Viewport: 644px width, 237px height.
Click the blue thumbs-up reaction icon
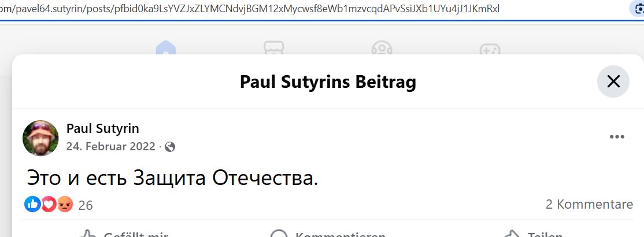click(x=32, y=203)
